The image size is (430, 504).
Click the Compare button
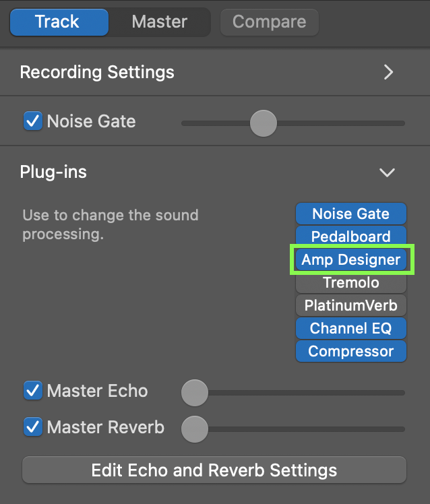click(x=269, y=22)
